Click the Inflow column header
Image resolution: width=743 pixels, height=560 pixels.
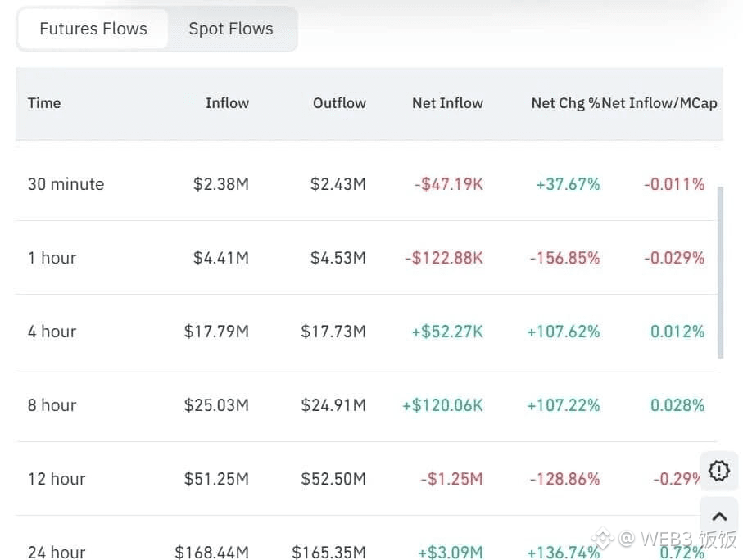[227, 103]
